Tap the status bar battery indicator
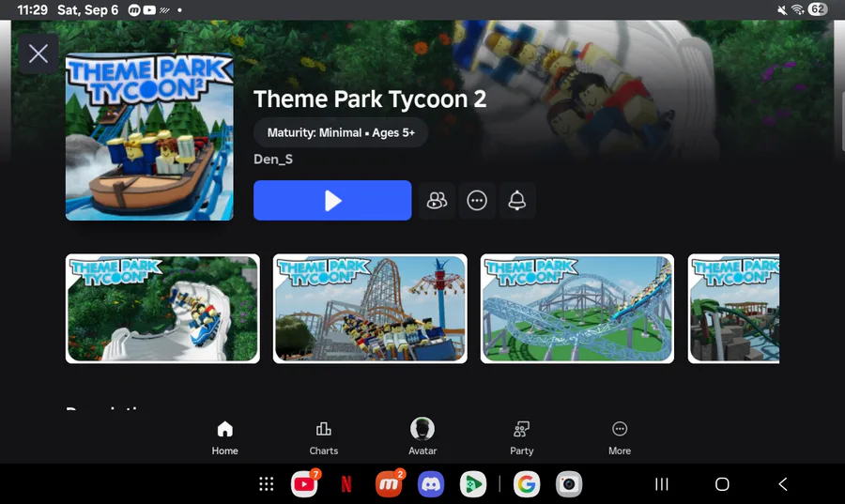The width and height of the screenshot is (845, 504). coord(818,9)
